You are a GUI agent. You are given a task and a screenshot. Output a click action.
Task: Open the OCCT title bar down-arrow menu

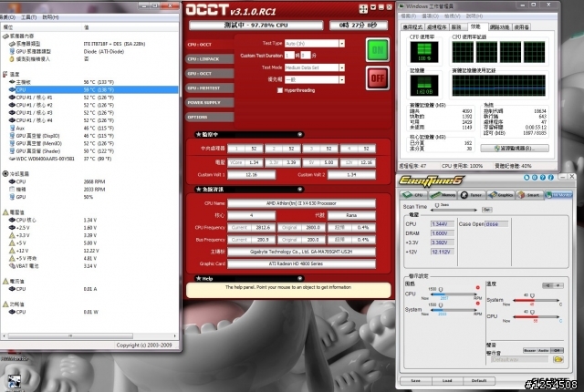[x=373, y=7]
